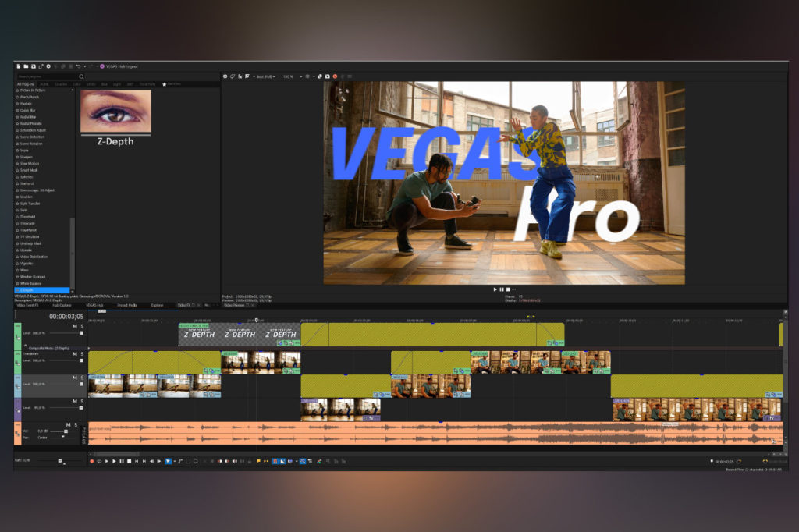Screen dimensions: 799x532
Task: Select White Balance plug-in
Action: tap(30, 283)
